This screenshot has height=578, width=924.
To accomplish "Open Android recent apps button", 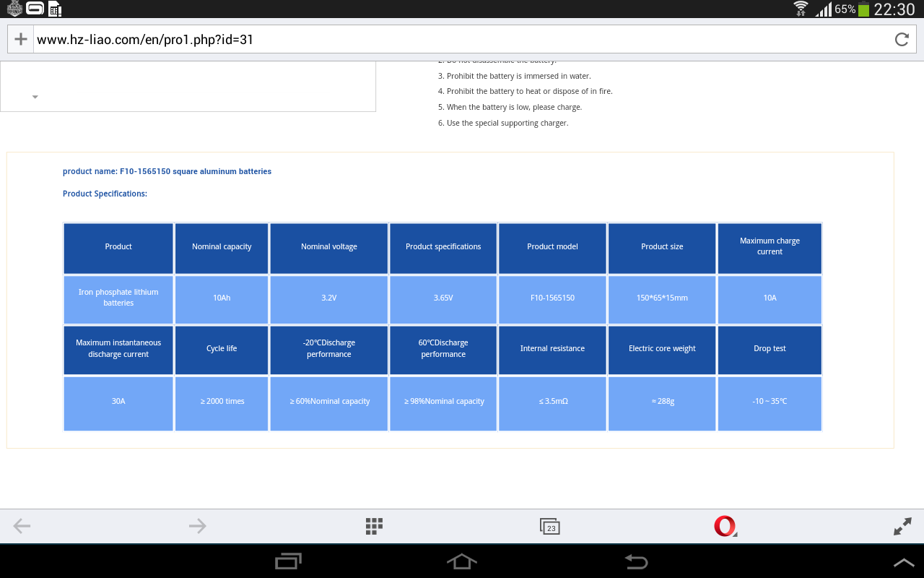I will pyautogui.click(x=288, y=561).
